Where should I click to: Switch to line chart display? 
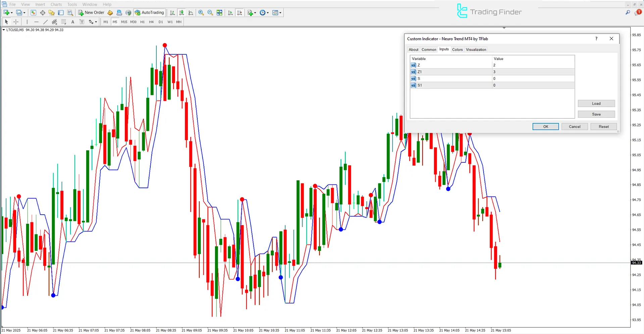pos(191,12)
